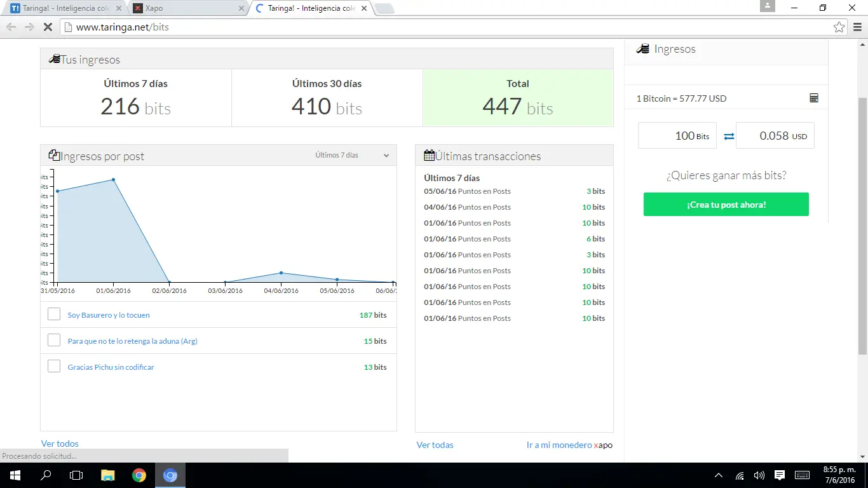Tick checkbox for 'Para que no te lo retenga'

click(x=54, y=341)
